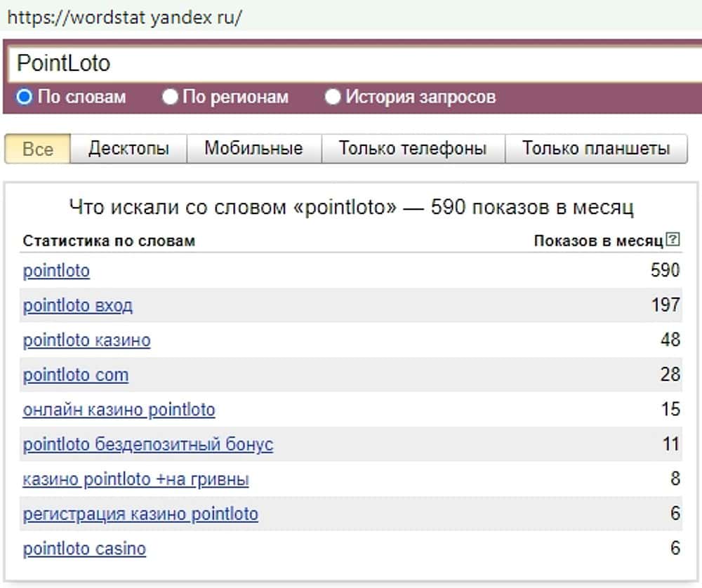Click the PointLoto search input field
Image resolution: width=702 pixels, height=588 pixels.
(351, 64)
